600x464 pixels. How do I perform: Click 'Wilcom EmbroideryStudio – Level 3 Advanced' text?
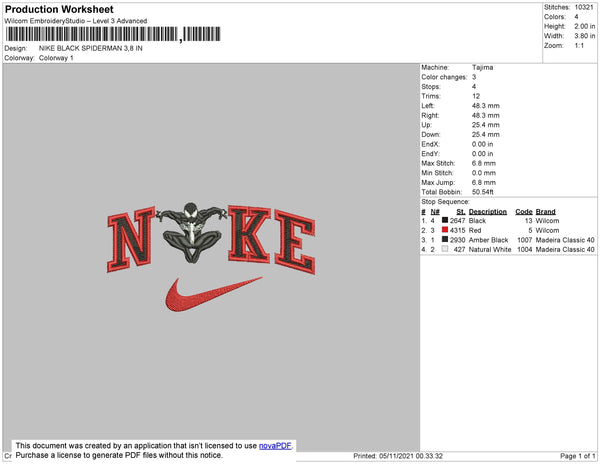point(76,21)
